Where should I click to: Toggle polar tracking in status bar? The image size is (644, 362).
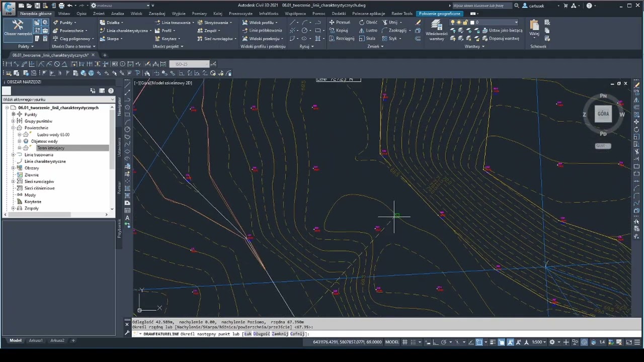pos(444,342)
